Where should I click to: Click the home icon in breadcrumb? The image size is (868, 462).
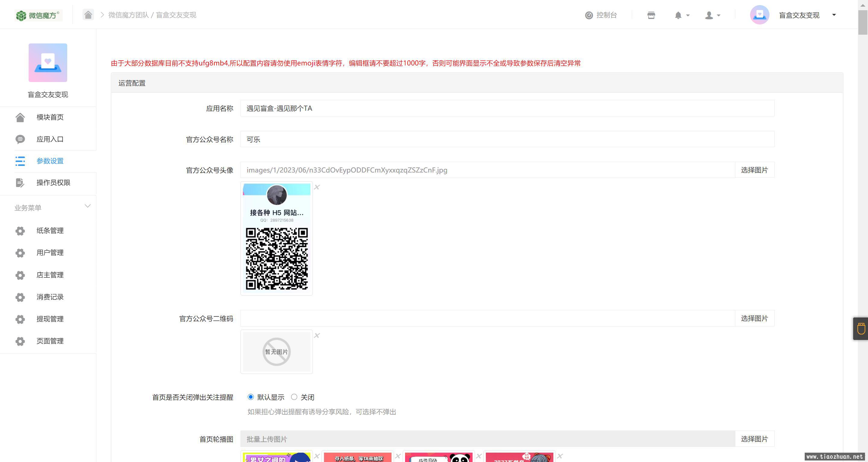[x=88, y=15]
